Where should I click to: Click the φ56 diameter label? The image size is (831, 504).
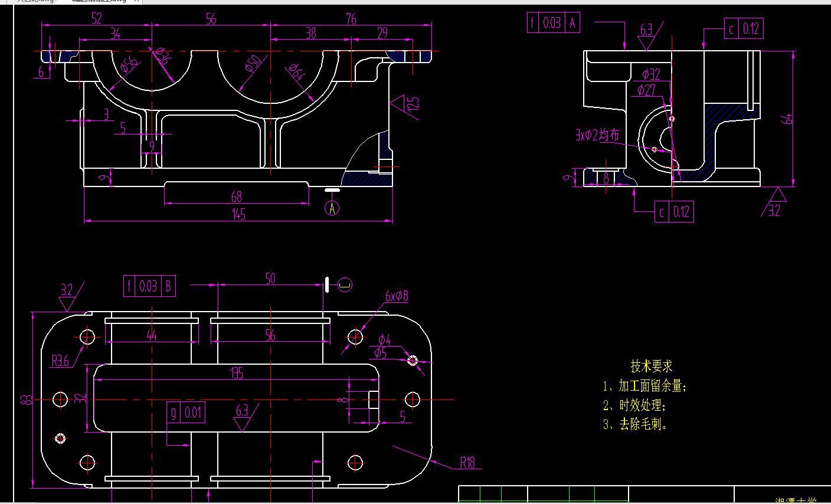tap(129, 64)
